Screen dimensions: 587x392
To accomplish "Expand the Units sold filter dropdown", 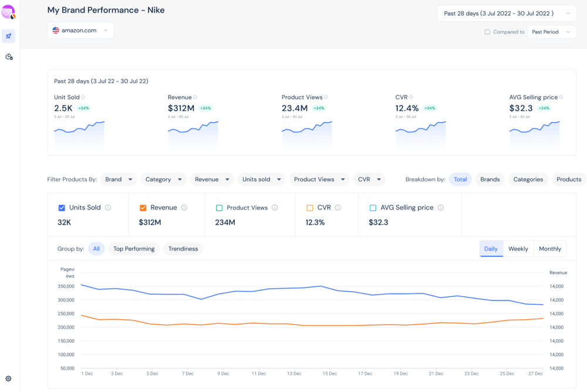I will (261, 180).
